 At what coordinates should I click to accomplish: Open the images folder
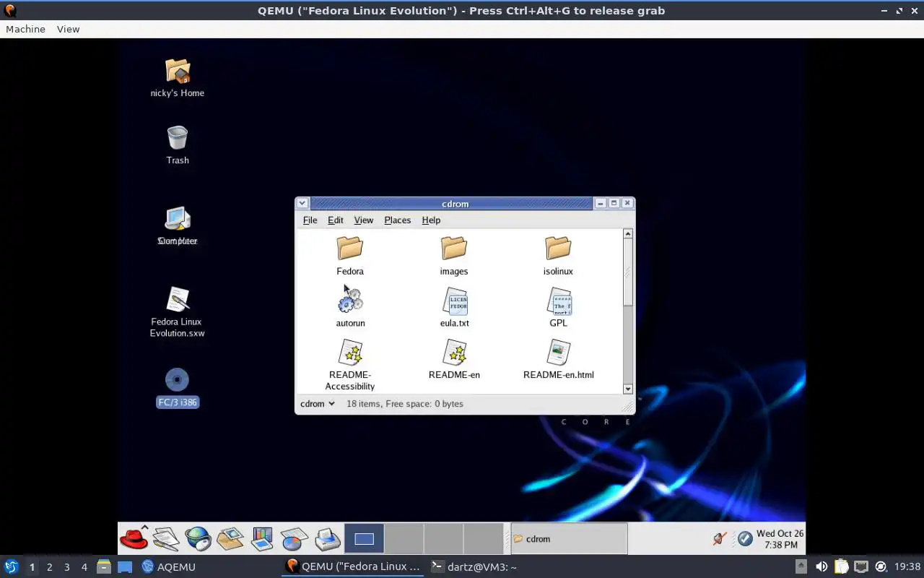[454, 249]
